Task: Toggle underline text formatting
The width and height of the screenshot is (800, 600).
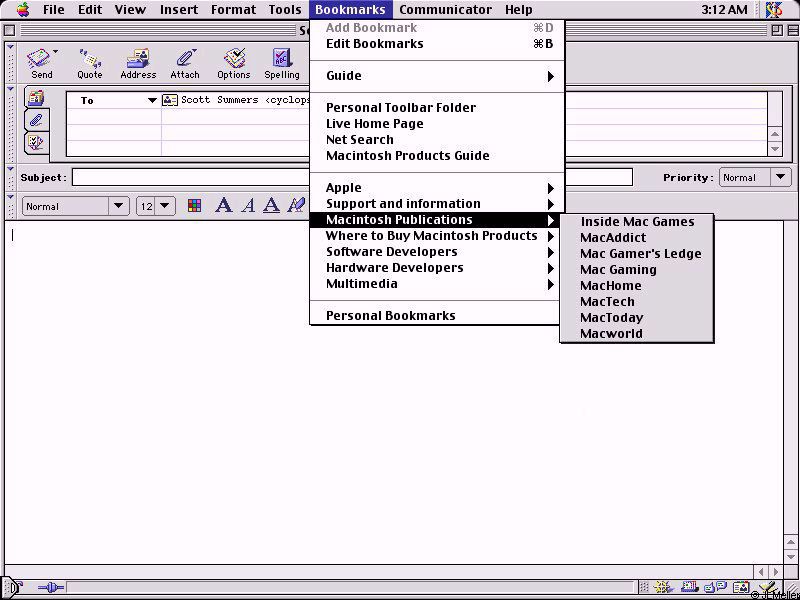Action: coord(271,206)
